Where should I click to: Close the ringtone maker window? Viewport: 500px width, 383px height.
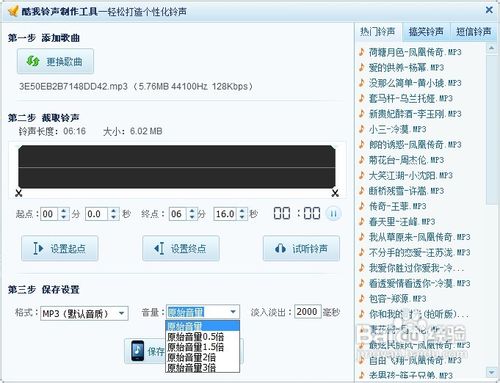[x=489, y=10]
